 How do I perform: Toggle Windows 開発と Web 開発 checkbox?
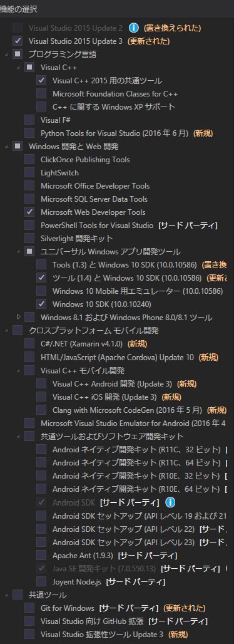pyautogui.click(x=18, y=146)
